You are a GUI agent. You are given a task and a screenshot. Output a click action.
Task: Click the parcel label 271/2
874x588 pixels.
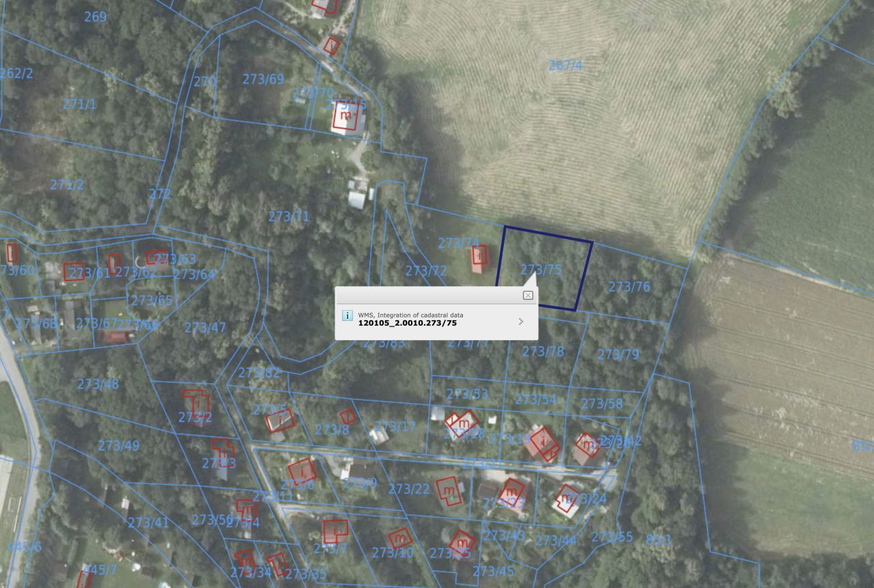[67, 184]
